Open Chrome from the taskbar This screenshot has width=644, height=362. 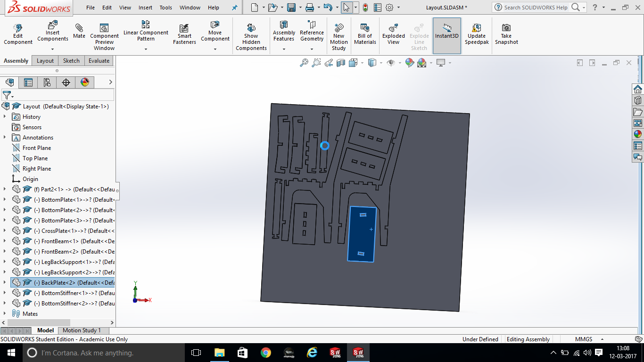coord(266,353)
